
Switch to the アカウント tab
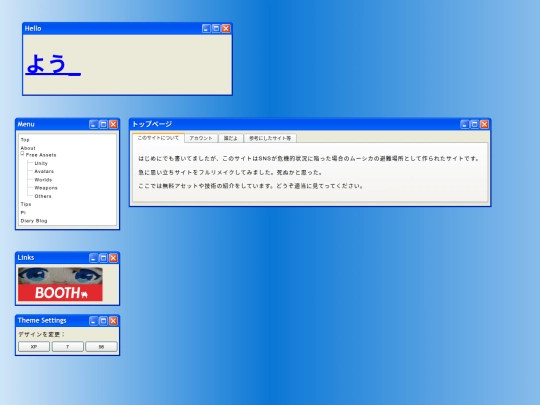pyautogui.click(x=201, y=138)
